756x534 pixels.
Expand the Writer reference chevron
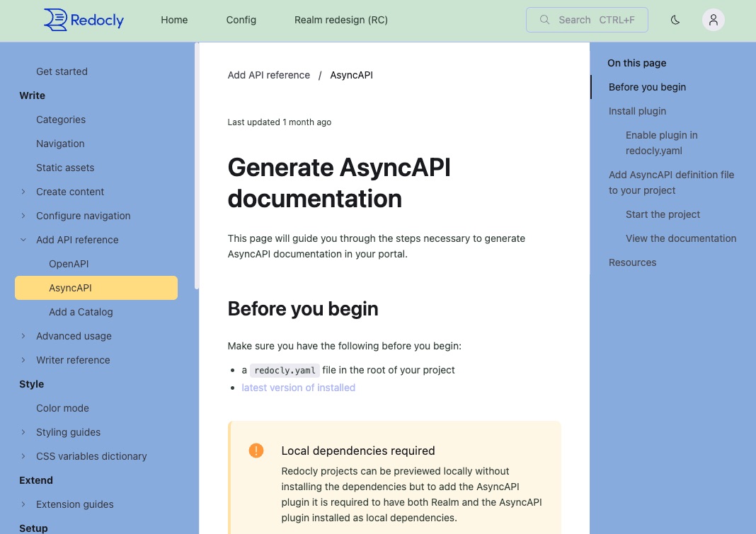tap(23, 360)
